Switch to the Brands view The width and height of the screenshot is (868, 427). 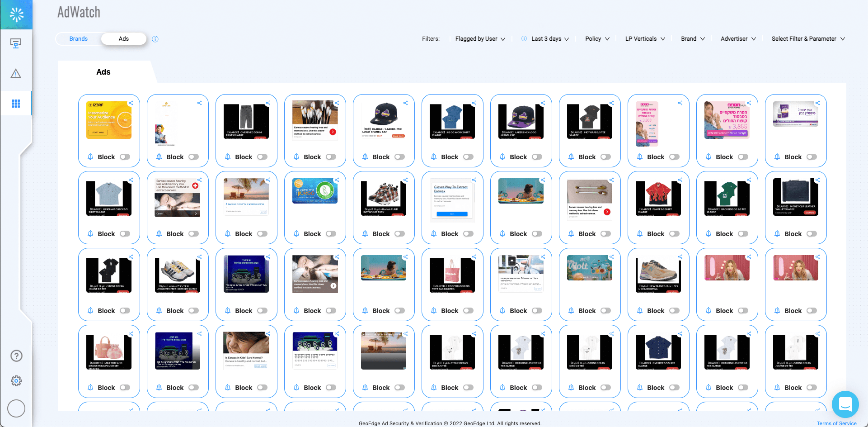[x=79, y=39]
